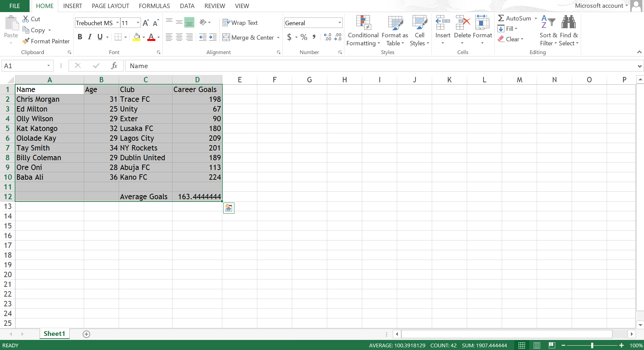Screen dimensions: 644x350
Task: Click Increase Decimal icon
Action: pos(328,37)
